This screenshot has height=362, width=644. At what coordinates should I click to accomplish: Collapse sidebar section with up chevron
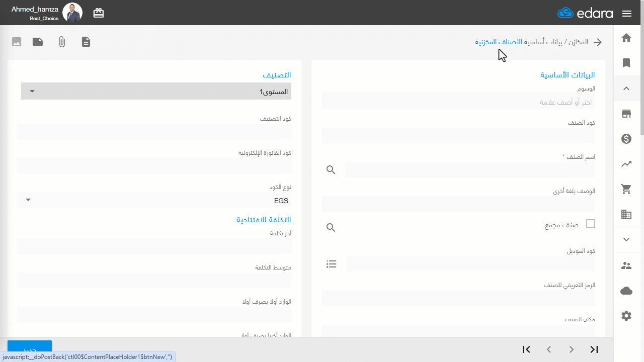pos(626,88)
